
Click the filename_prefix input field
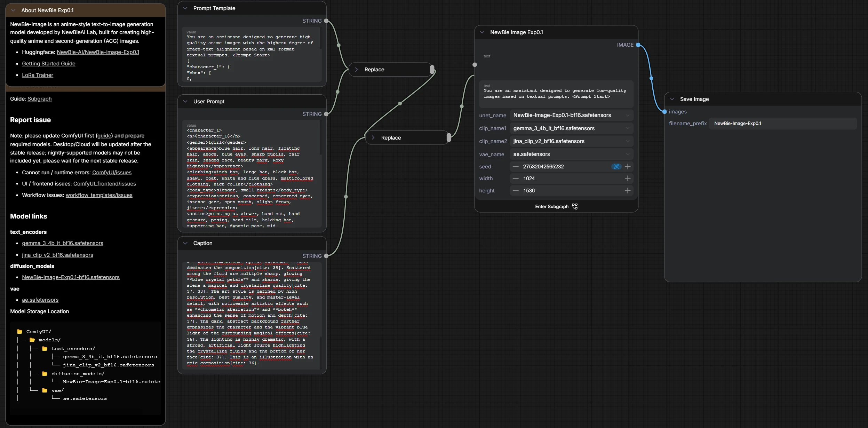coord(782,124)
